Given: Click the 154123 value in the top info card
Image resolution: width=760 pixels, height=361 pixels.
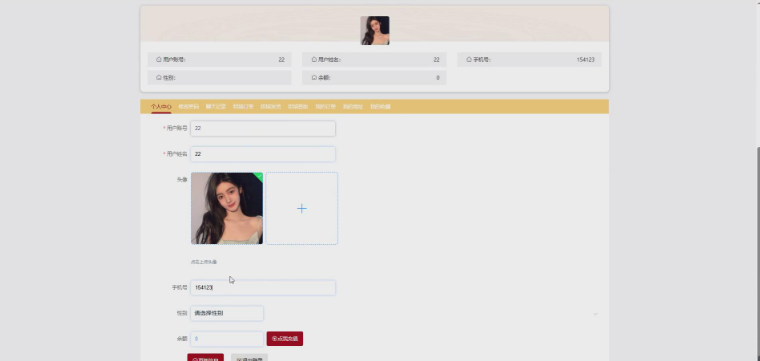Looking at the screenshot, I should [586, 60].
